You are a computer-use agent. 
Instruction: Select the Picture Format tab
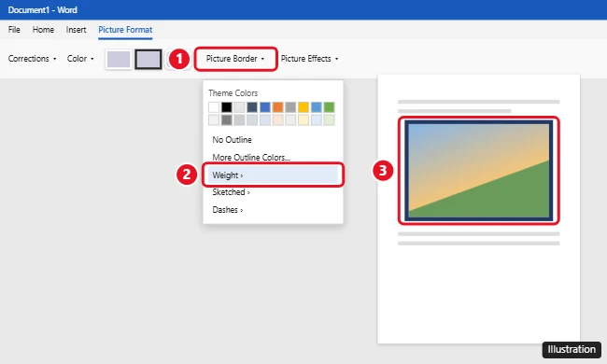(x=125, y=30)
